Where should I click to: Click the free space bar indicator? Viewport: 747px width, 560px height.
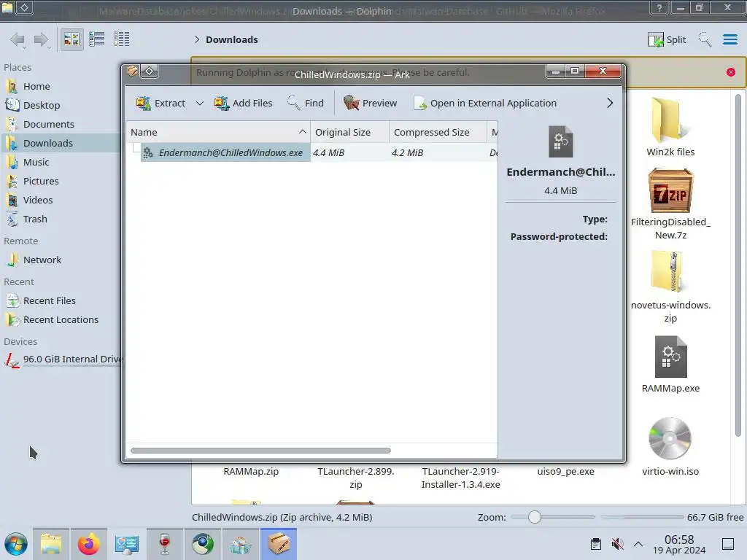coord(642,517)
